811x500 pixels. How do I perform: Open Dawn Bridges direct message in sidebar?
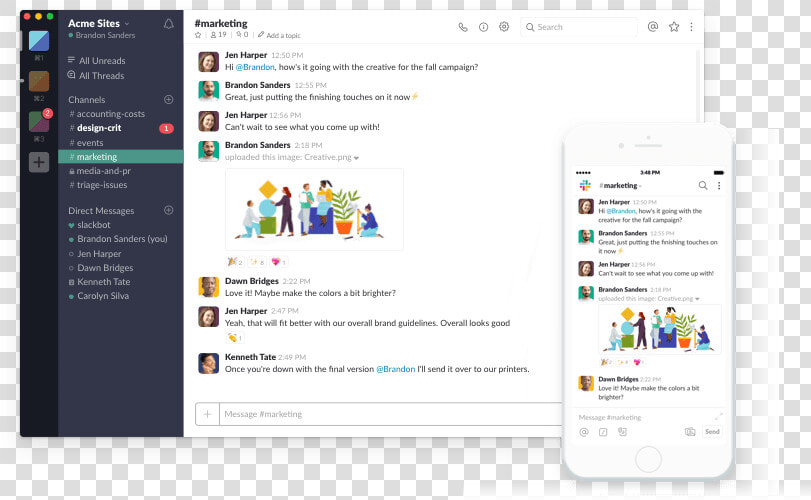101,268
